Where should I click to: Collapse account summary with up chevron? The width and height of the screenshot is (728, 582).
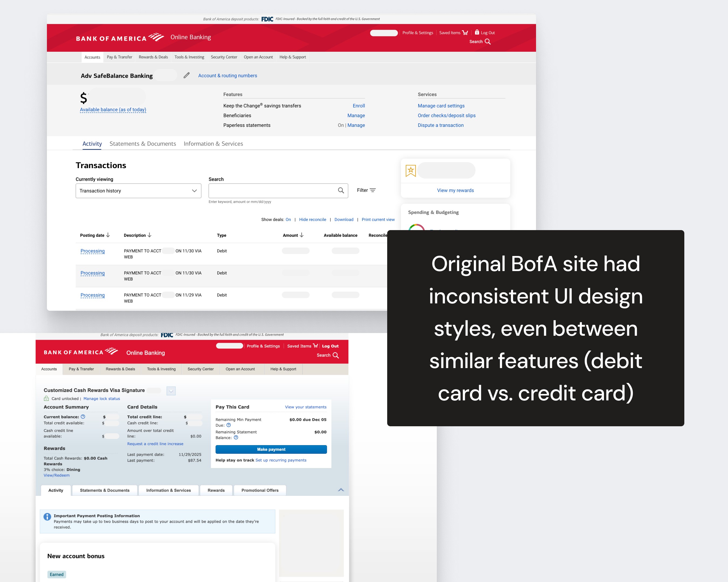click(x=341, y=490)
